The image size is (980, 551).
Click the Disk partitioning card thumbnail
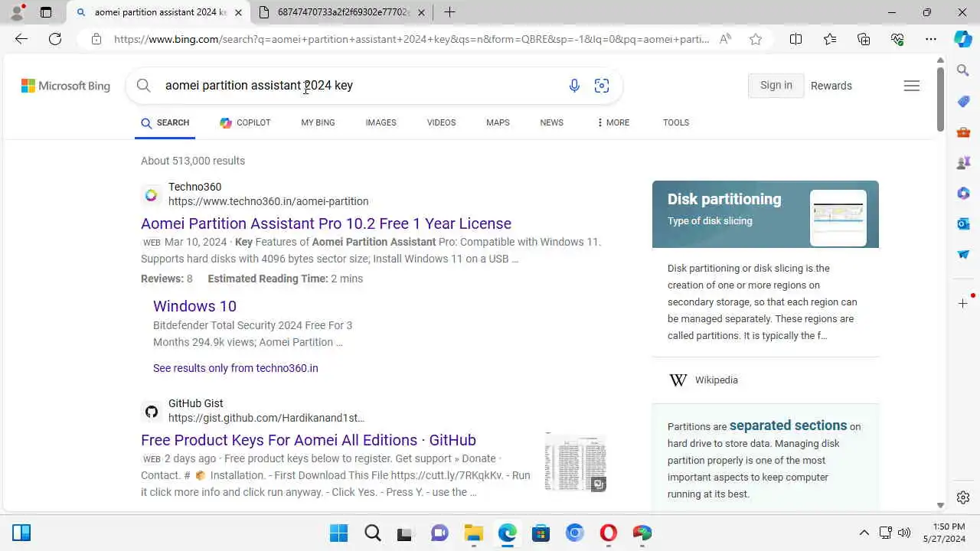838,217
